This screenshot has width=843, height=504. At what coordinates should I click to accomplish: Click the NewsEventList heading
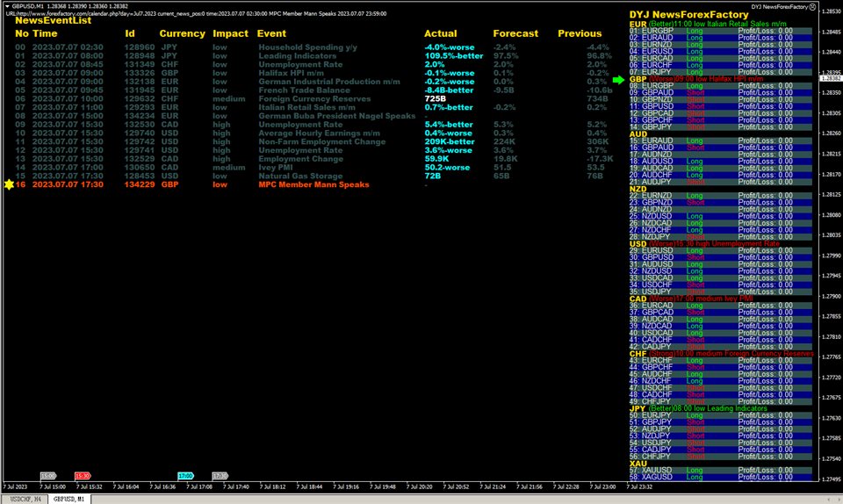pos(54,20)
